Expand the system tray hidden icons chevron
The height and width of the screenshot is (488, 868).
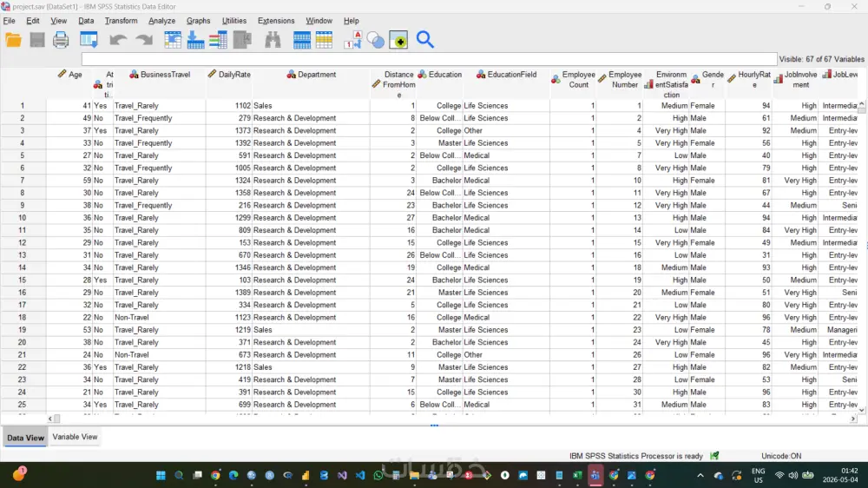[700, 475]
